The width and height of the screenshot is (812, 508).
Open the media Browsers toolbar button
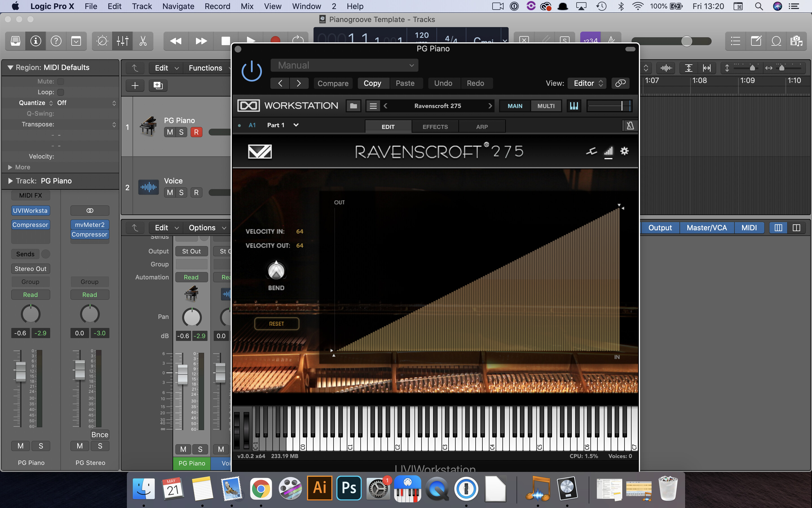tap(796, 41)
